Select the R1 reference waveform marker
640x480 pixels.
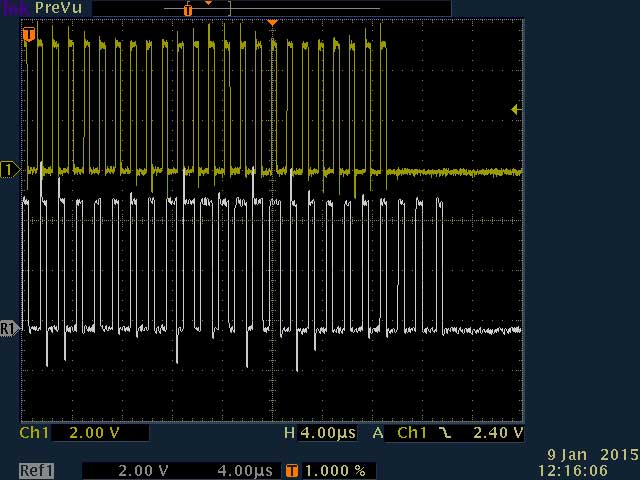pos(9,328)
